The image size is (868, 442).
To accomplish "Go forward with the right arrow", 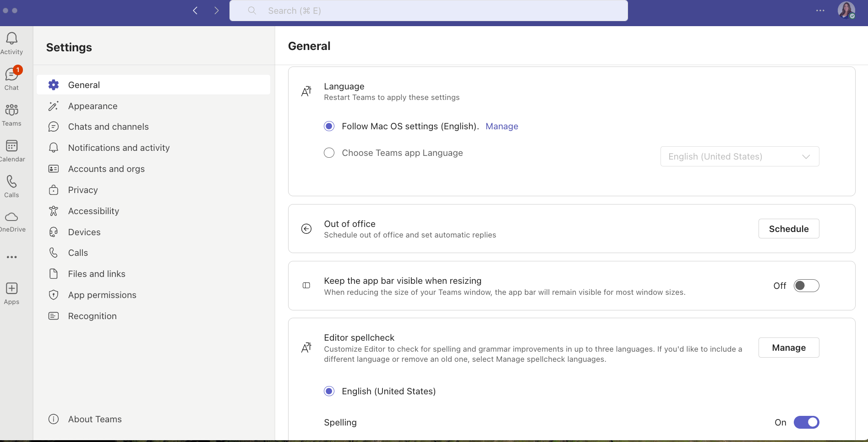I will pyautogui.click(x=216, y=11).
